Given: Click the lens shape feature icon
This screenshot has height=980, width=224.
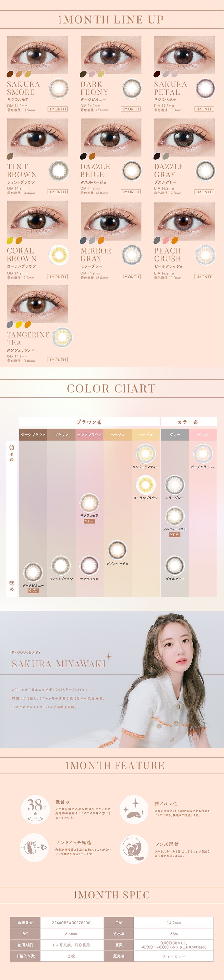Looking at the screenshot, I should (134, 849).
